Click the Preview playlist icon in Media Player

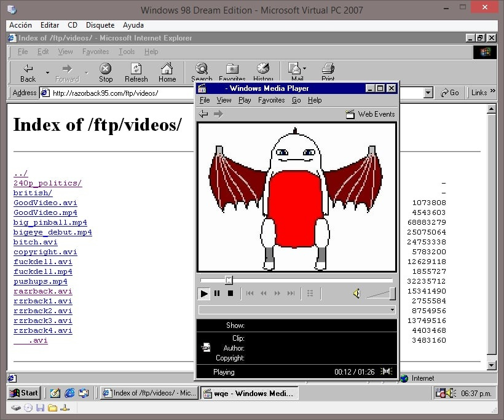tap(310, 293)
